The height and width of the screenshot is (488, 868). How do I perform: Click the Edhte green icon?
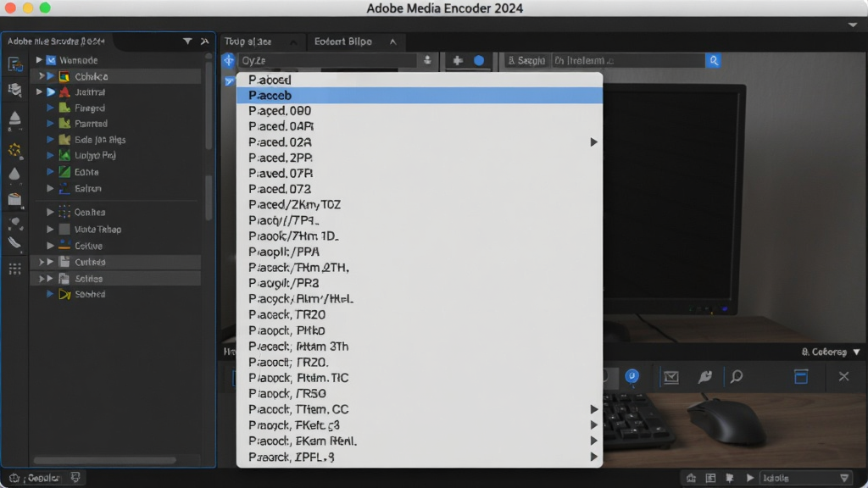64,172
